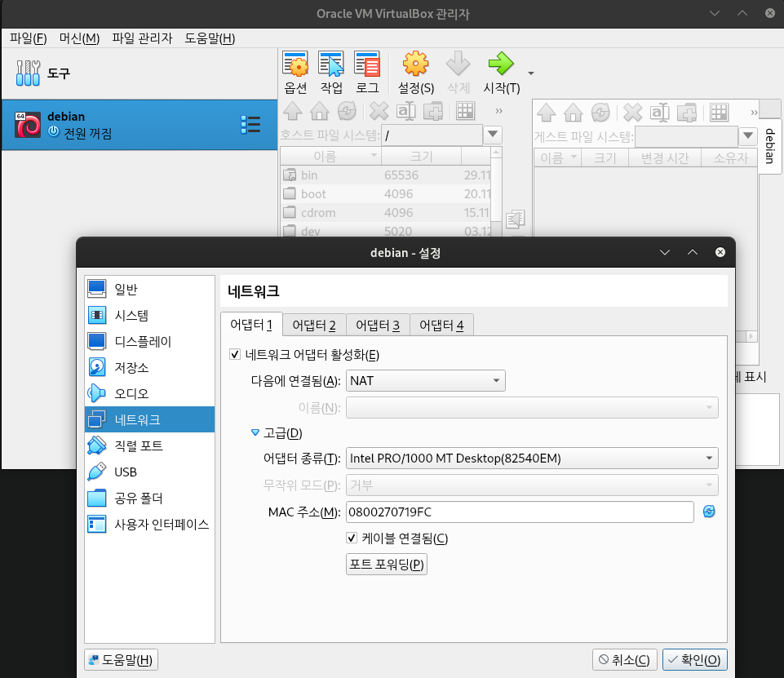Select 네트워크 settings category
Image resolution: width=784 pixels, height=678 pixels.
(149, 419)
